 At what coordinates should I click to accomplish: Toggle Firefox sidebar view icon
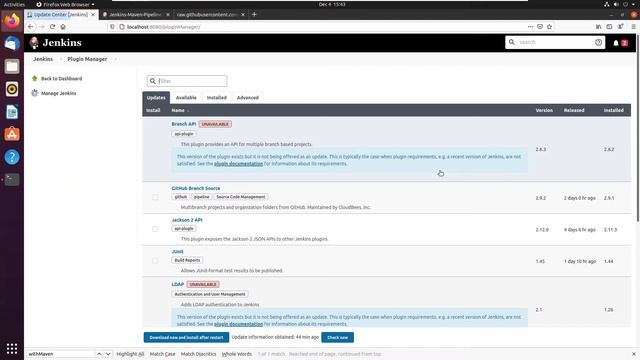click(x=609, y=27)
